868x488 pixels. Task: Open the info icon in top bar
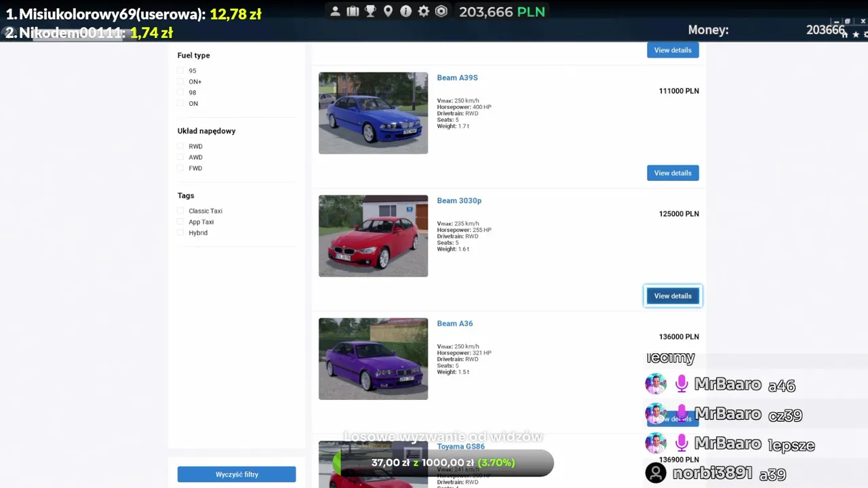click(x=406, y=12)
